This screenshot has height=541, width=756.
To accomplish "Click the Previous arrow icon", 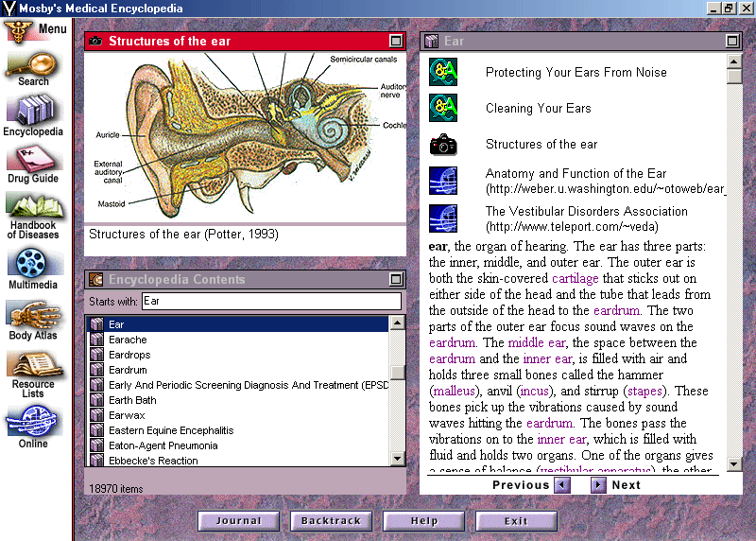I will coord(562,484).
